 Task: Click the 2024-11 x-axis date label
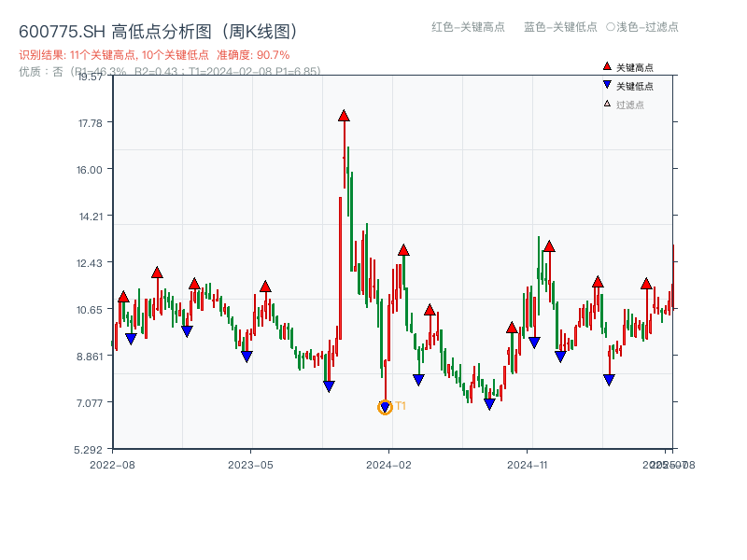528,465
